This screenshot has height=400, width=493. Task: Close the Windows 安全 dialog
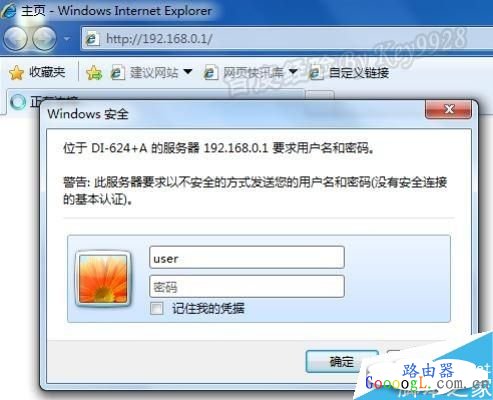coord(448,109)
